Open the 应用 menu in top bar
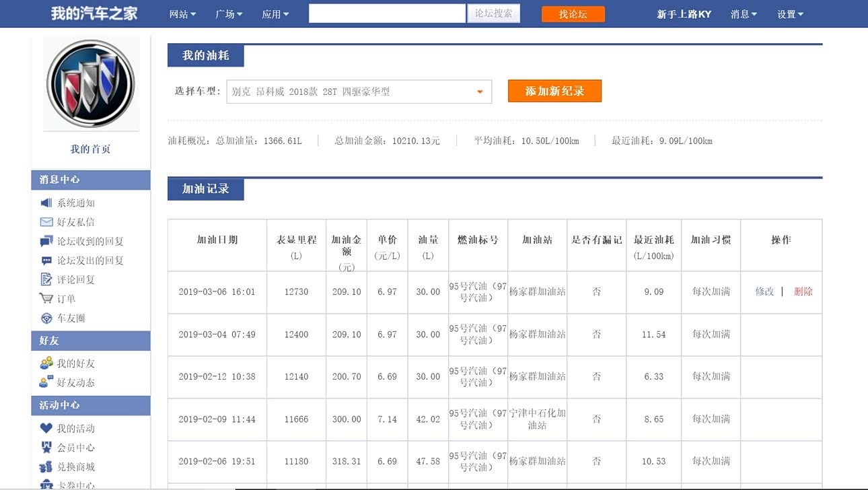The height and width of the screenshot is (490, 868). (275, 14)
